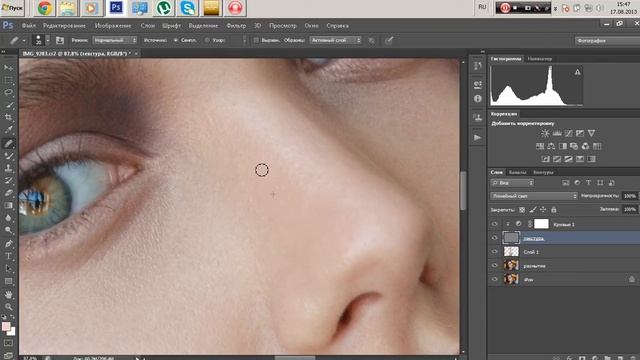The image size is (640, 360).
Task: Click the foreground color swatch
Action: (6, 327)
